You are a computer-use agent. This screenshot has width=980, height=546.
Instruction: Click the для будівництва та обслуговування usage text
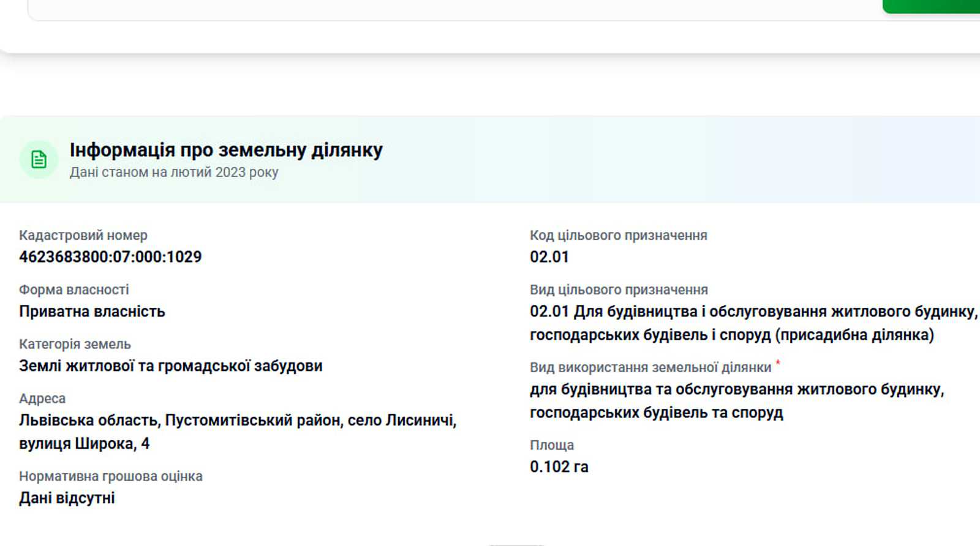(x=737, y=401)
